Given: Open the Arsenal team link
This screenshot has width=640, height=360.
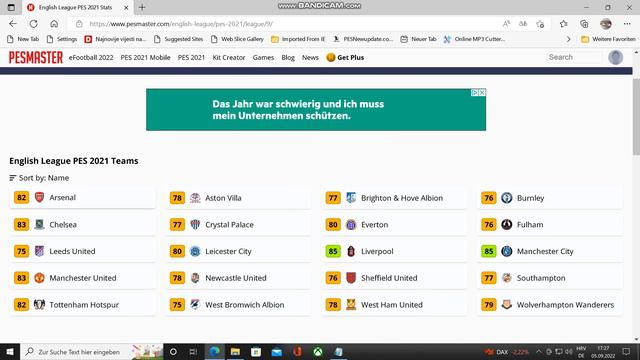Looking at the screenshot, I should [x=62, y=198].
